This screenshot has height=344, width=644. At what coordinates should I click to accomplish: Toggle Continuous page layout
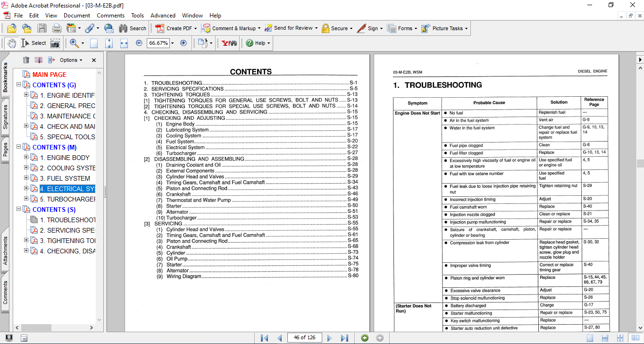pyautogui.click(x=605, y=338)
